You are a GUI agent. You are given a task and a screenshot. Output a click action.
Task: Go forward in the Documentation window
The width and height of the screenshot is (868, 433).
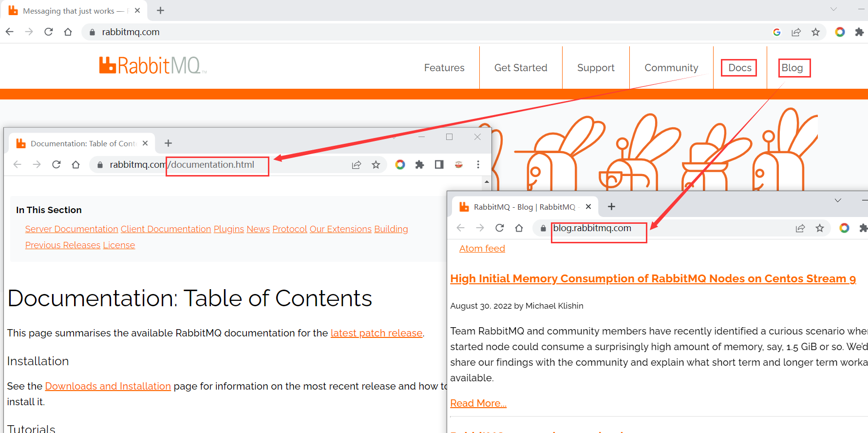pyautogui.click(x=37, y=164)
